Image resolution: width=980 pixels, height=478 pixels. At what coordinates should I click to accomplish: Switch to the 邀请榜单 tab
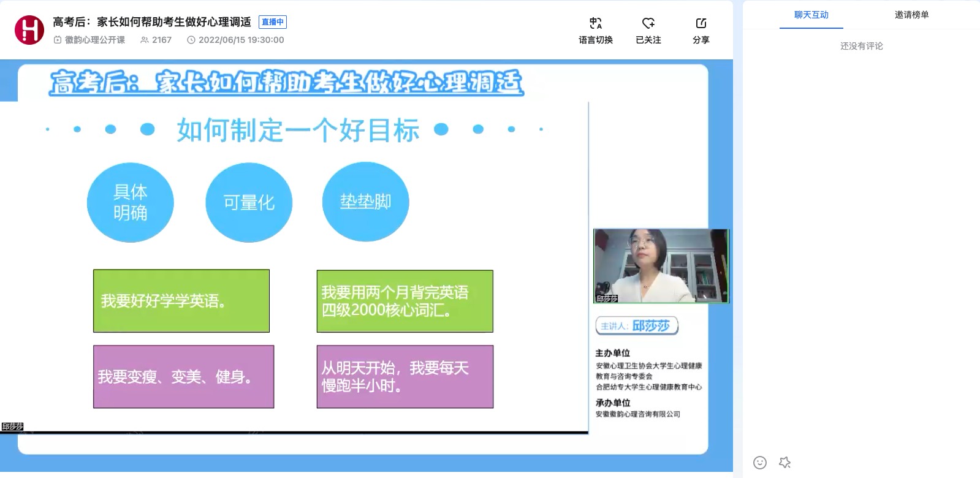911,15
